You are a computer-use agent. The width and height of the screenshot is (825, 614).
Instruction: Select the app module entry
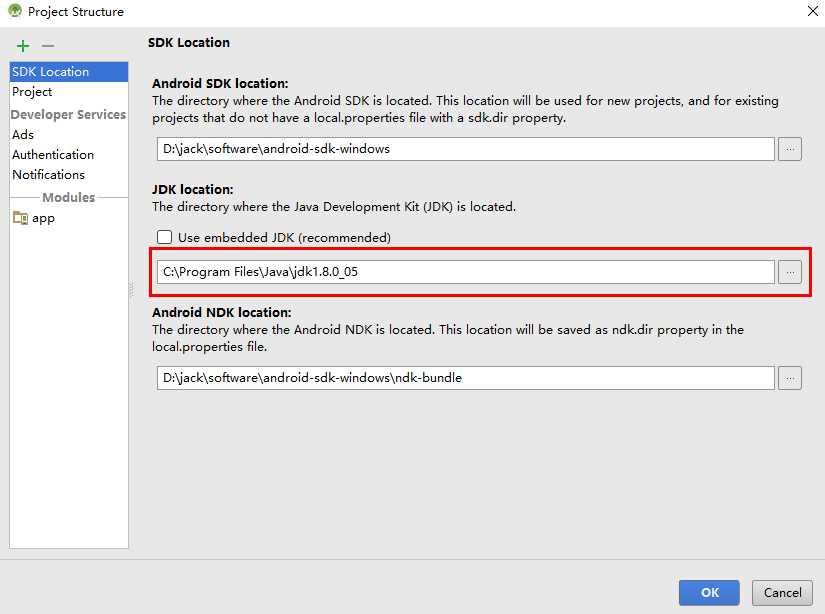tap(43, 218)
